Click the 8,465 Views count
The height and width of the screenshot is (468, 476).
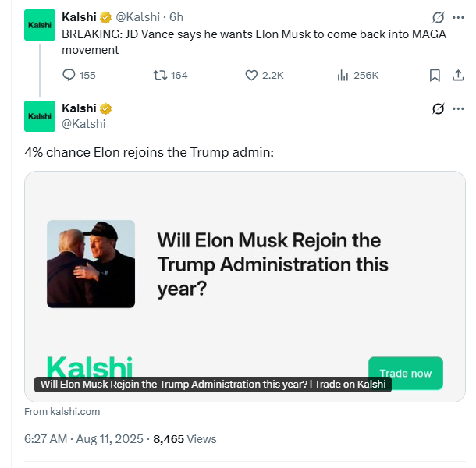coord(185,439)
